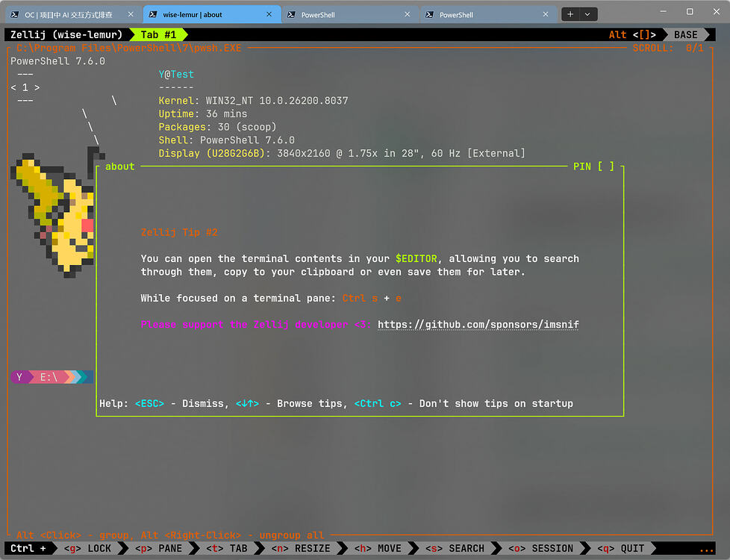Click the 'Zellij Tip #2' heading
This screenshot has width=730, height=560.
(x=179, y=232)
